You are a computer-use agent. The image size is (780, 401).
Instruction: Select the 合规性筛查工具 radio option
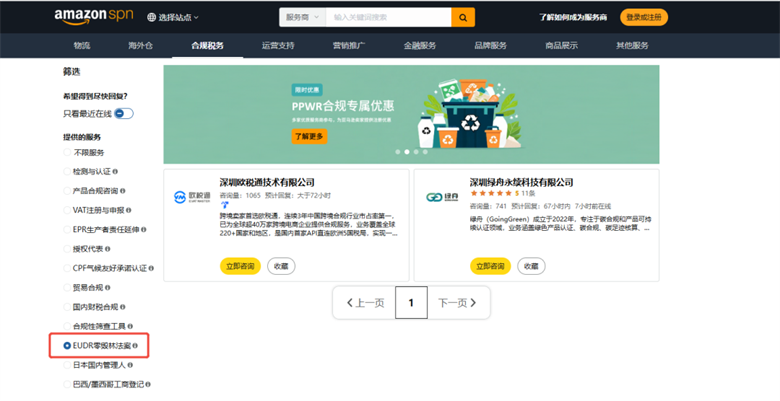tap(67, 326)
